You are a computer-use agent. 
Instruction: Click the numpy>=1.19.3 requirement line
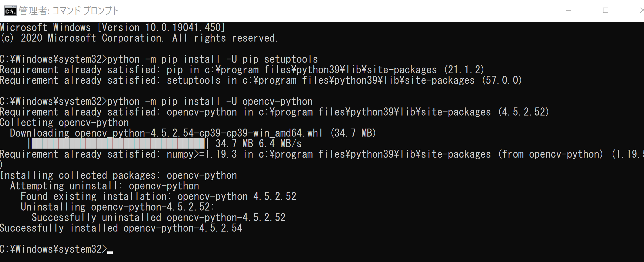[322, 154]
